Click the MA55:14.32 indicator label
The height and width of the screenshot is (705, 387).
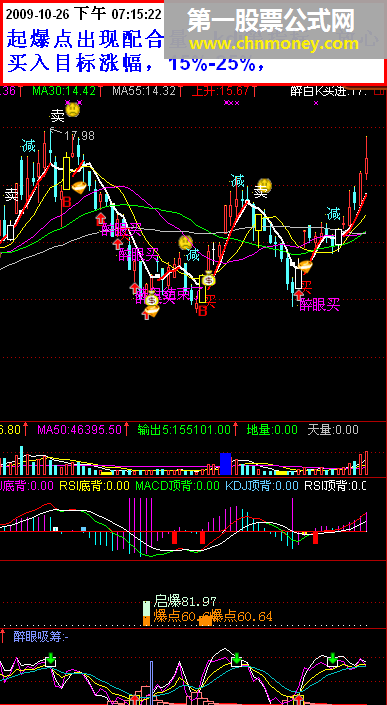click(144, 91)
